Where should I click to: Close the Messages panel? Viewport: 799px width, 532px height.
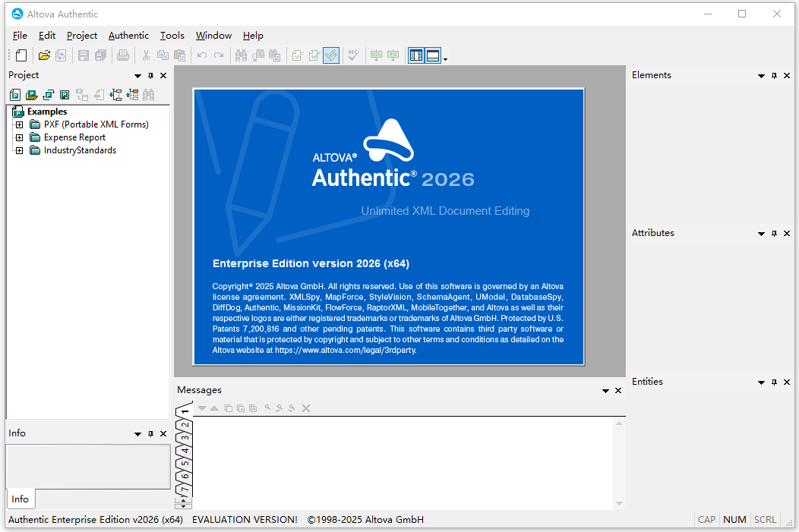(x=617, y=390)
